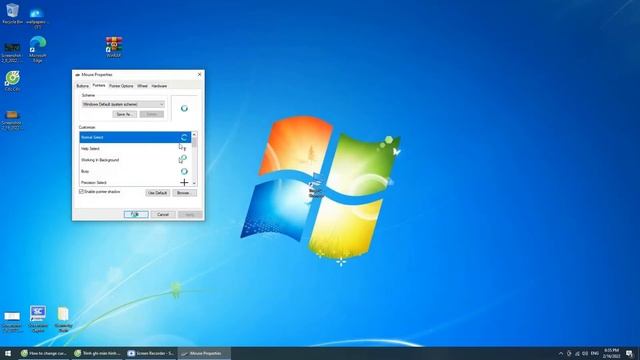
Task: Switch to the Buttons tab
Action: tap(82, 86)
